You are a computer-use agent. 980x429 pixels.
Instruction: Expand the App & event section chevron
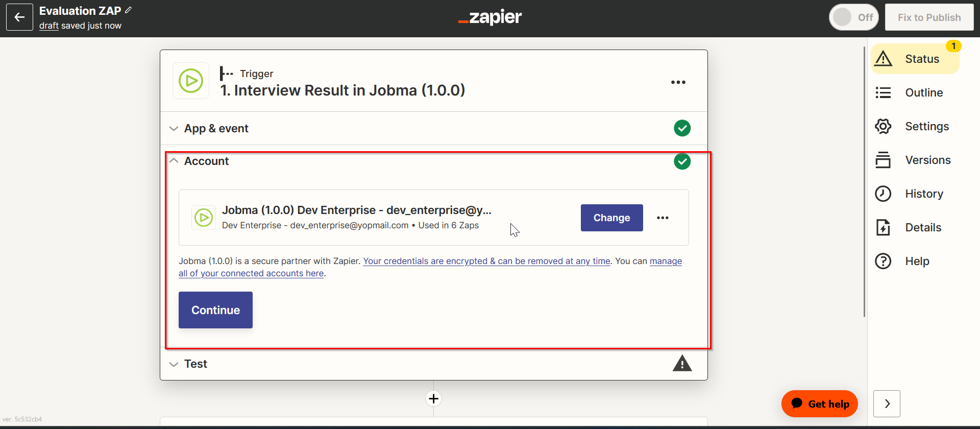(174, 128)
